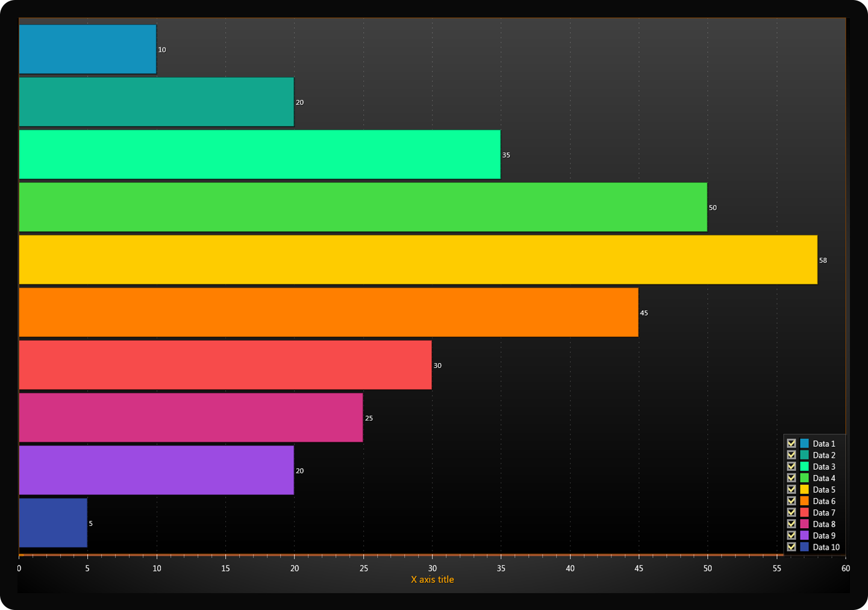Click the Data 6 legend label
Image resolution: width=868 pixels, height=610 pixels.
[x=823, y=501]
